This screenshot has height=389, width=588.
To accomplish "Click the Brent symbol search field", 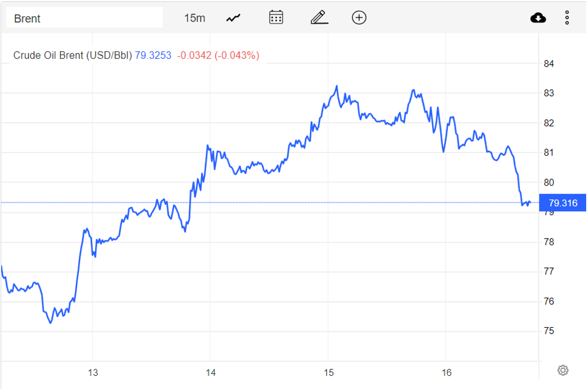I will coord(84,18).
